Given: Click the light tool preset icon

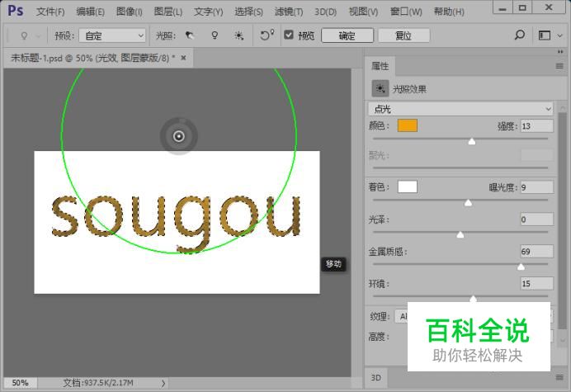Looking at the screenshot, I should coord(24,35).
